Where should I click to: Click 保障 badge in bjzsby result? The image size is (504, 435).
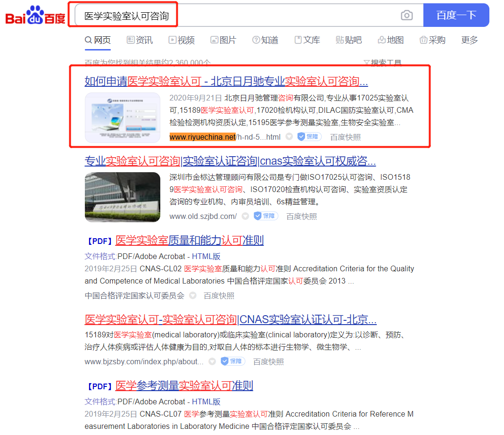233,361
